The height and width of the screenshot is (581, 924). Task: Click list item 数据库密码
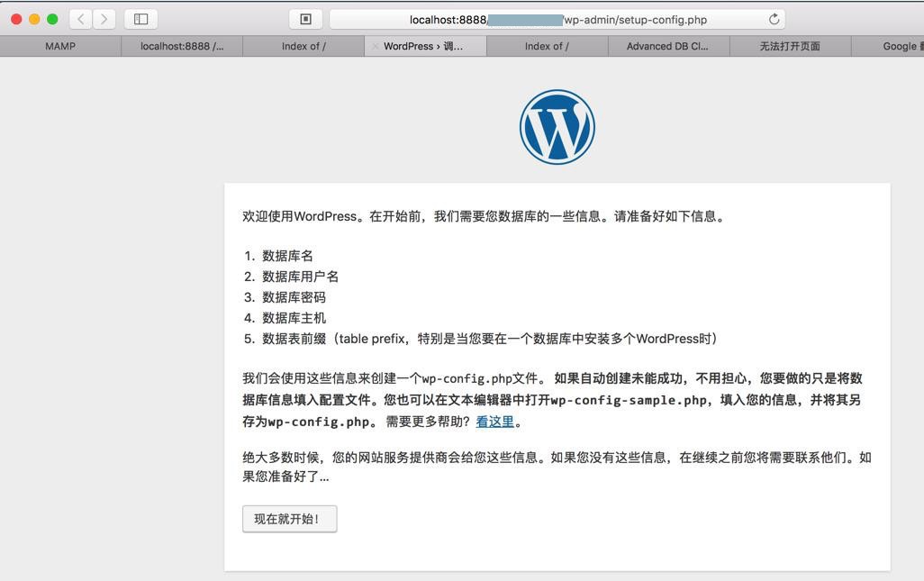pos(294,297)
